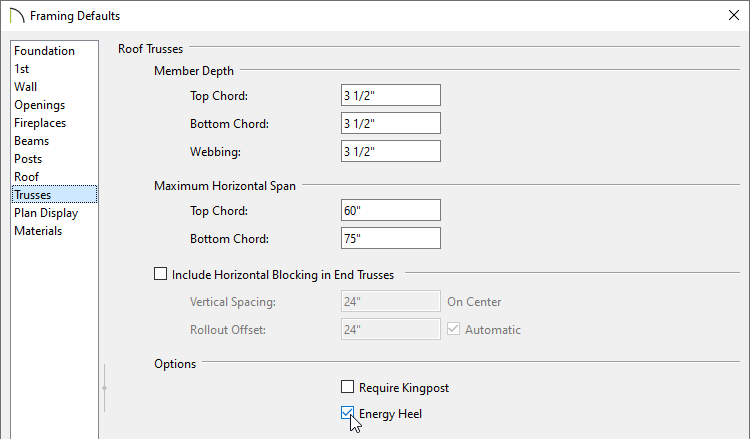750x439 pixels.
Task: Check the Require Kingpost option
Action: (x=348, y=387)
